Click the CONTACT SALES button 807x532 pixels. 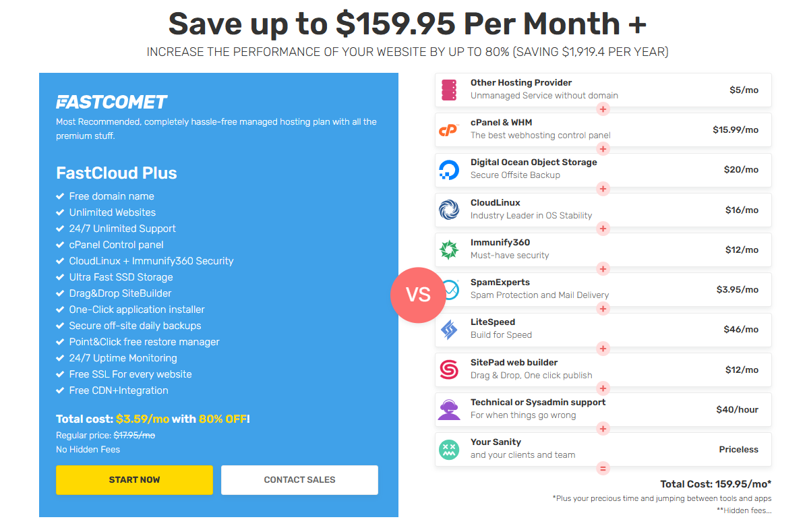click(299, 479)
